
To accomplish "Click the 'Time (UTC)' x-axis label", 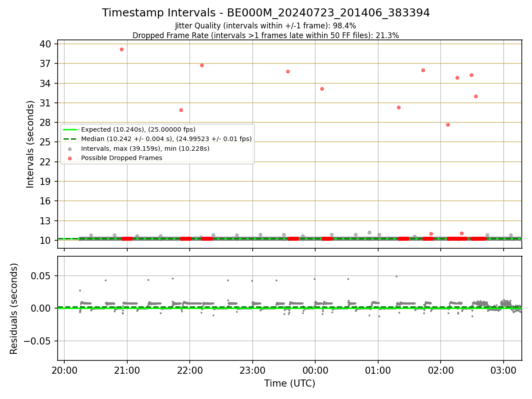I will 290,383.
